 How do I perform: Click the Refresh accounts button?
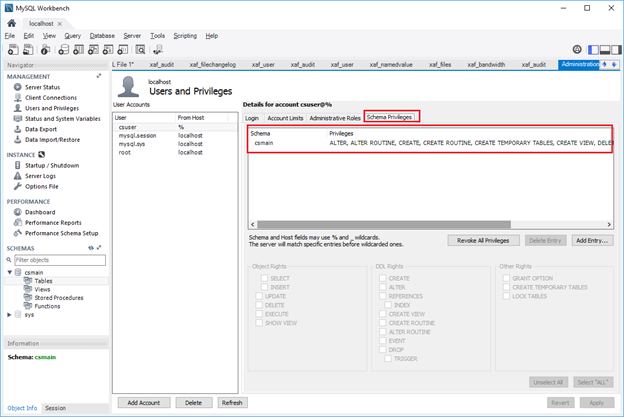click(232, 403)
